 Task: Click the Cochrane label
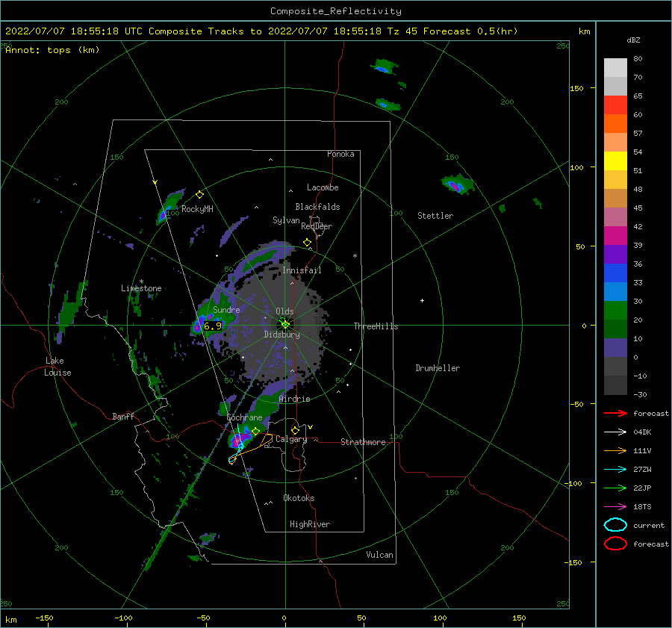(x=244, y=417)
